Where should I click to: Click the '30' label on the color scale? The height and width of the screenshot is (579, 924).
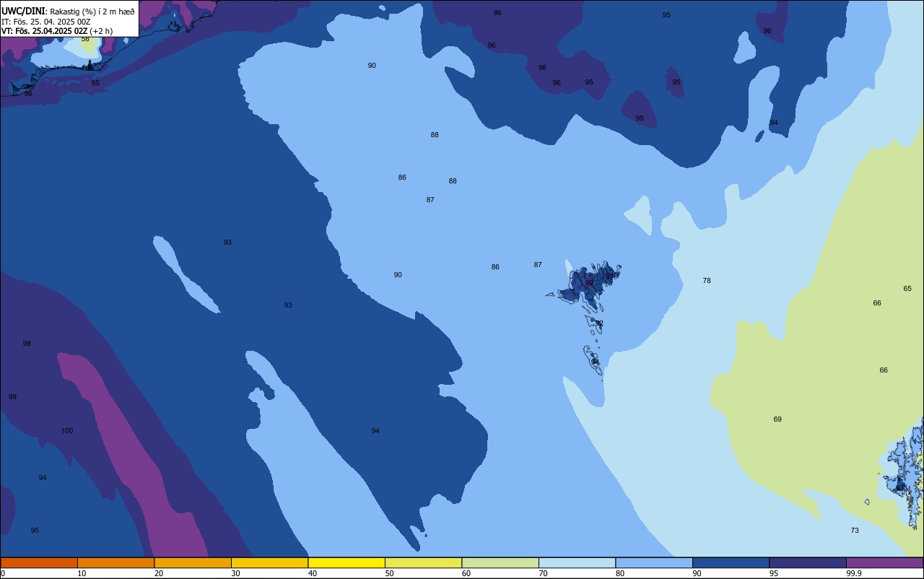coord(235,573)
